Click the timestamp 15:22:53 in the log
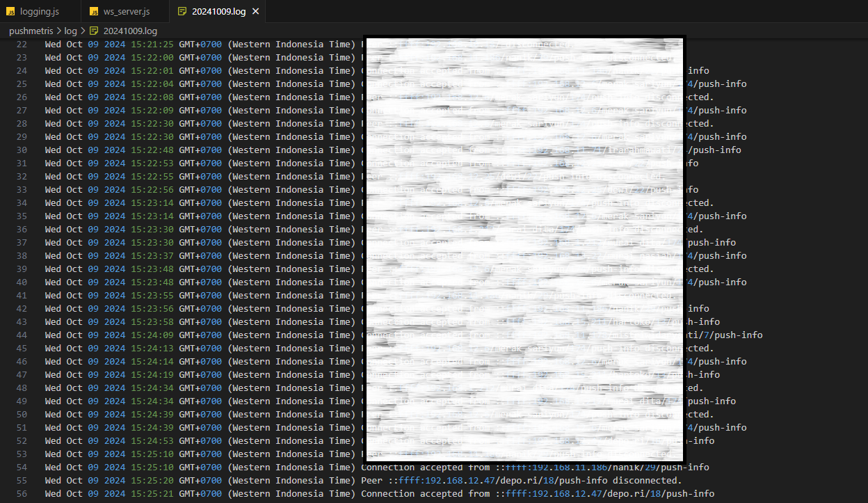 152,163
